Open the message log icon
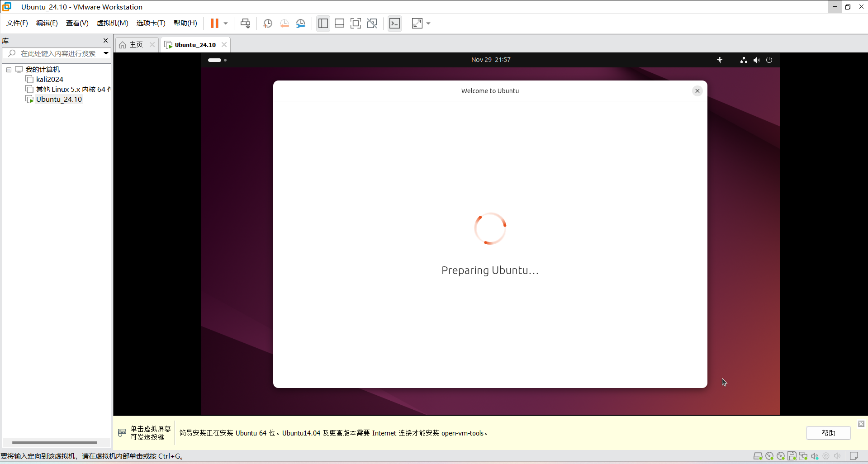The width and height of the screenshot is (868, 464). pyautogui.click(x=854, y=456)
